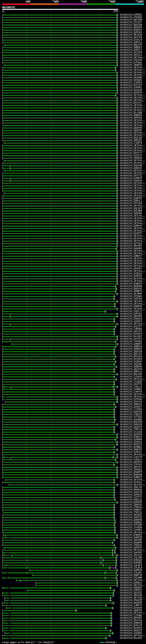Select the UniRef100_Q4SYL4 label
Image resolution: width=146 pixels, height=644 pixels.
click(x=131, y=55)
